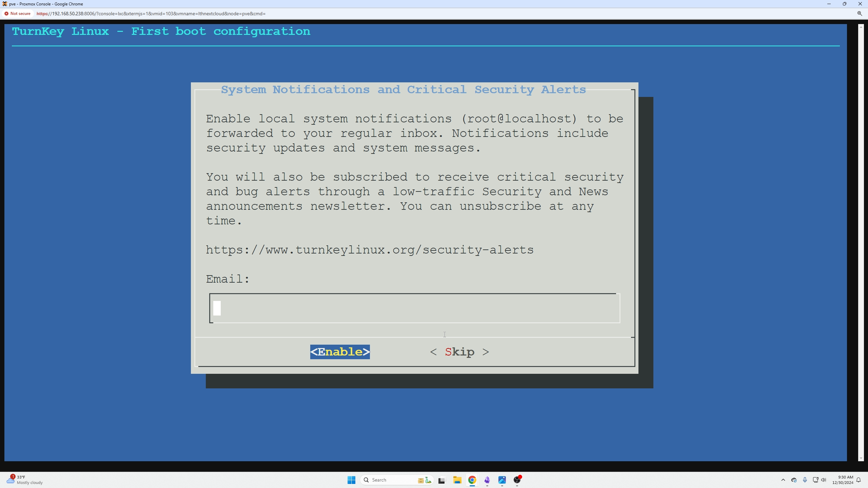Screen dimensions: 868x488
Task: Open Obsidian from the taskbar
Action: click(488, 480)
